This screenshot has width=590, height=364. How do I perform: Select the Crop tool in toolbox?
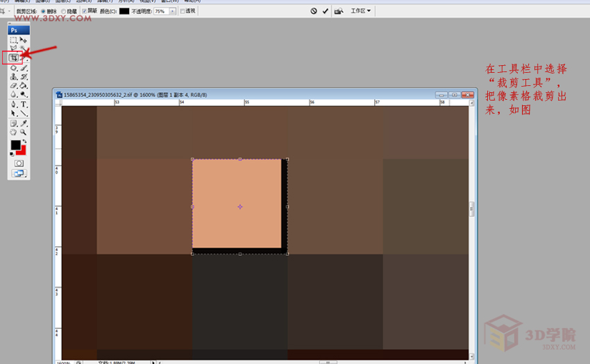pos(14,58)
